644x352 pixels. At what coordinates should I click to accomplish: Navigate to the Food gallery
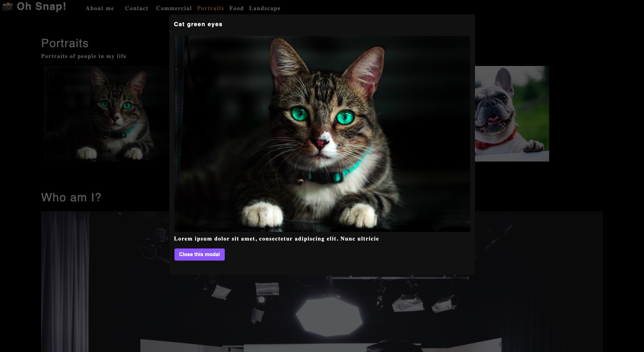coord(236,9)
